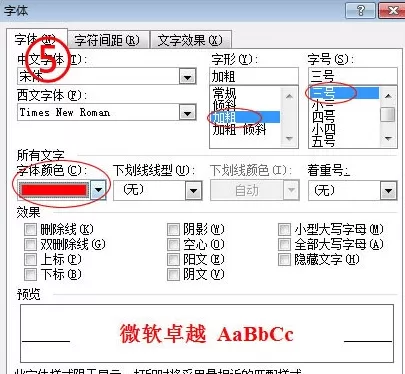Check the 小型大写字母 (M) checkbox
The width and height of the screenshot is (405, 374).
point(284,229)
